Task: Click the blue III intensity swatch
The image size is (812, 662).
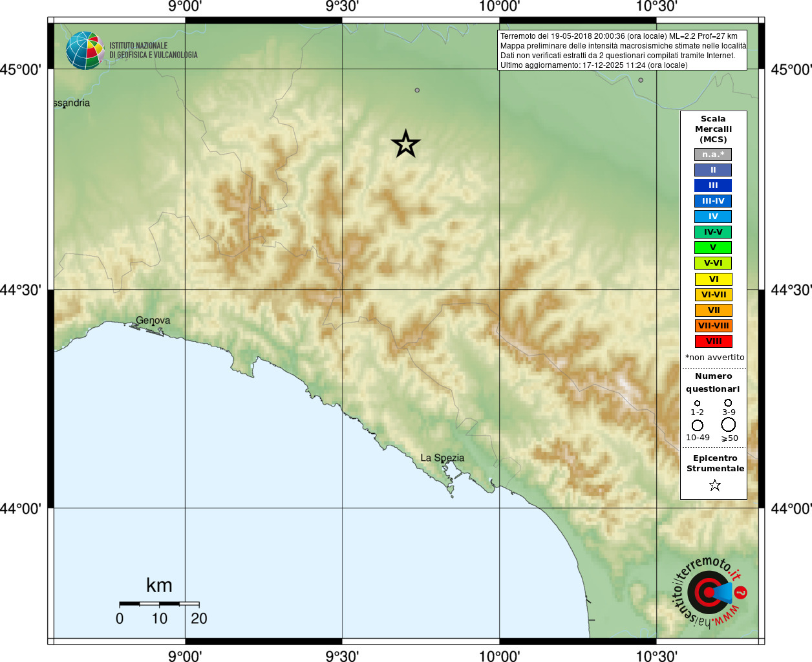Action: [x=713, y=186]
